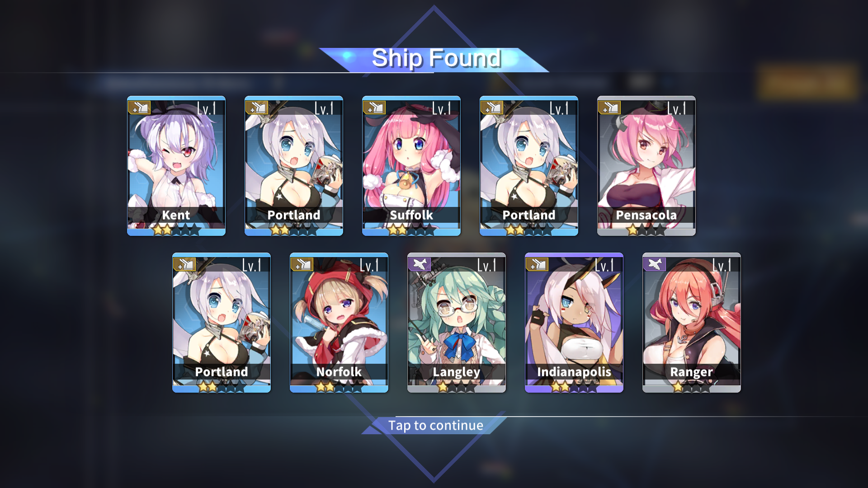Select the Norfolk ship card portrait
The width and height of the screenshot is (868, 488).
tap(339, 323)
